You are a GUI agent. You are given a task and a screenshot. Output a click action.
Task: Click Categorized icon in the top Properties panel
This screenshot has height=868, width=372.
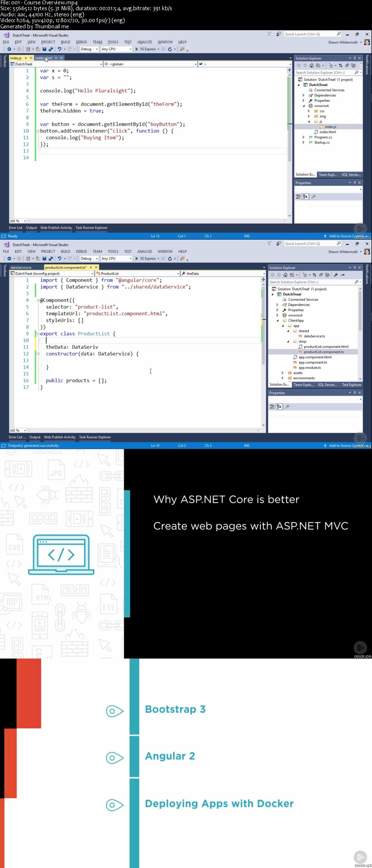[298, 196]
